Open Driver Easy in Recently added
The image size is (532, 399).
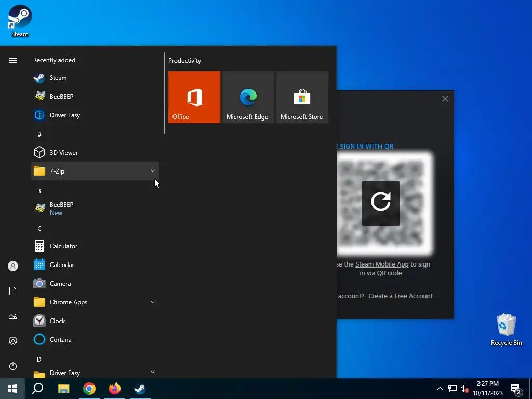point(95,115)
